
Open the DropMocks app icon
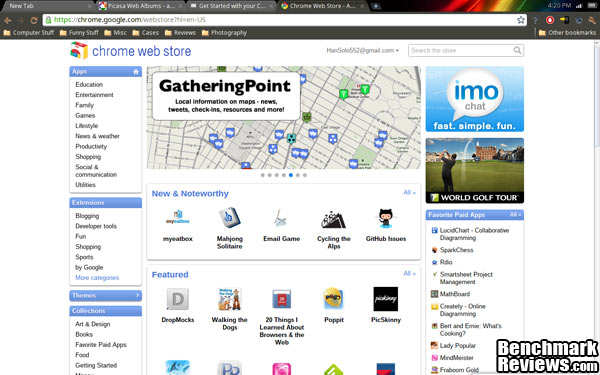point(178,299)
